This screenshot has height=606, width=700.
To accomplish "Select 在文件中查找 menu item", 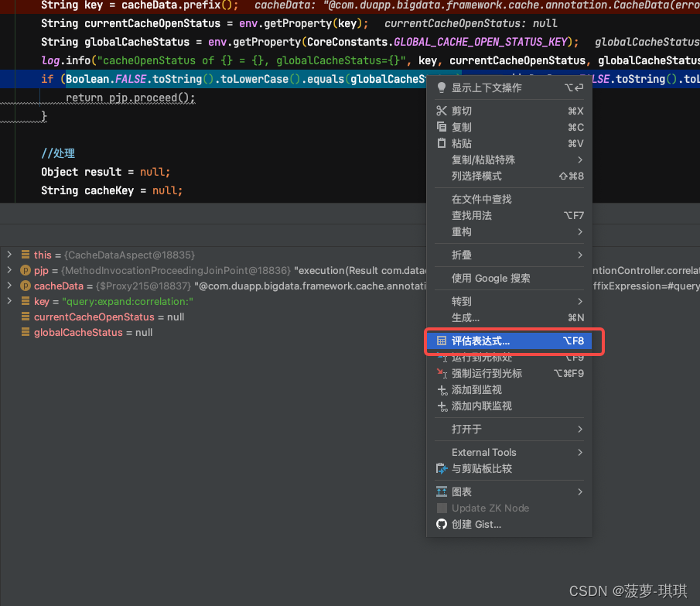I will coord(510,199).
